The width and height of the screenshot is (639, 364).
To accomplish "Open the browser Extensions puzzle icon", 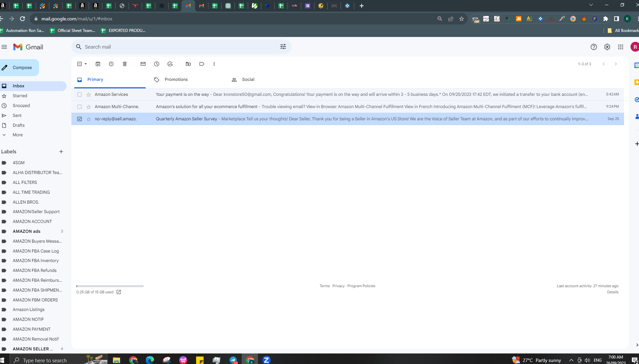I will pyautogui.click(x=606, y=19).
